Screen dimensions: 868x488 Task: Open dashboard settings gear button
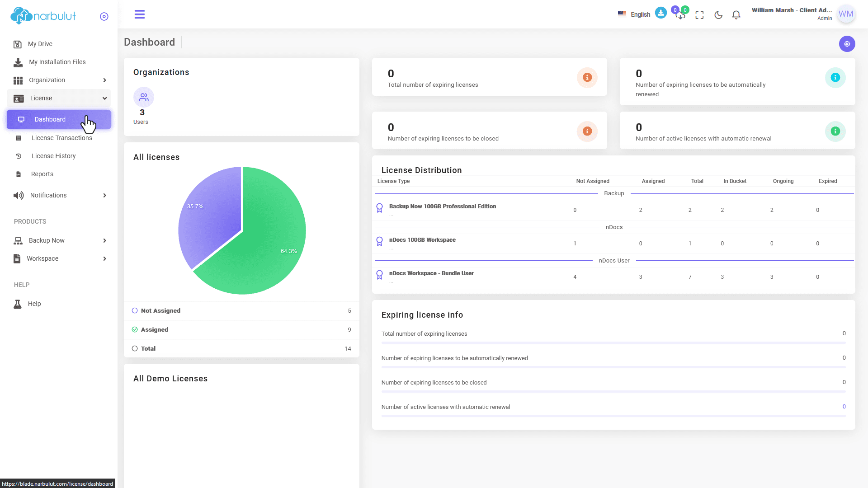click(x=847, y=44)
